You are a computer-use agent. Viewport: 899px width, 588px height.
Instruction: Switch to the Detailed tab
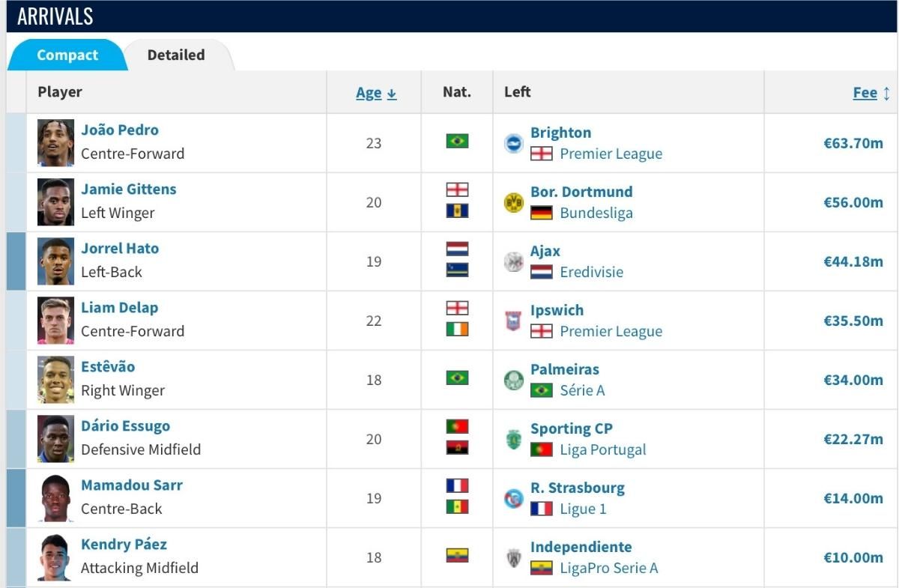(x=176, y=55)
